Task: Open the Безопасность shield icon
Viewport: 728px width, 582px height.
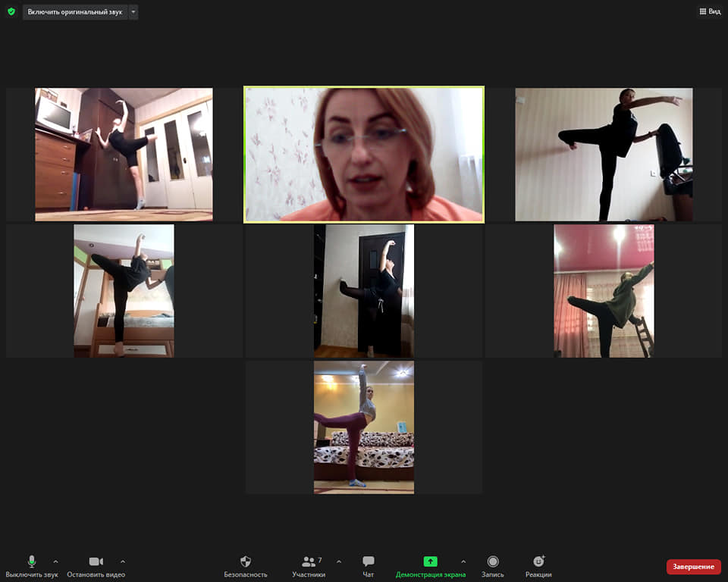Action: 245,562
